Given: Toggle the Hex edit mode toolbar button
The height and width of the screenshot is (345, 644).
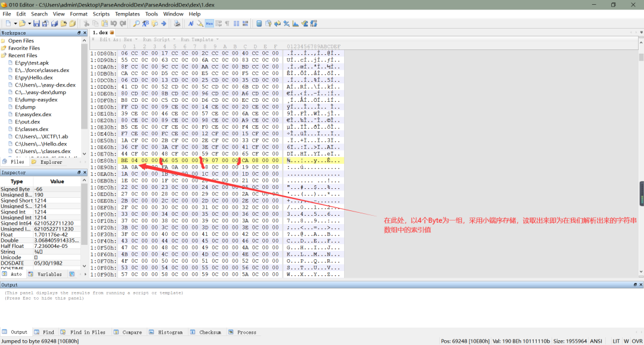Looking at the screenshot, I should tap(209, 24).
